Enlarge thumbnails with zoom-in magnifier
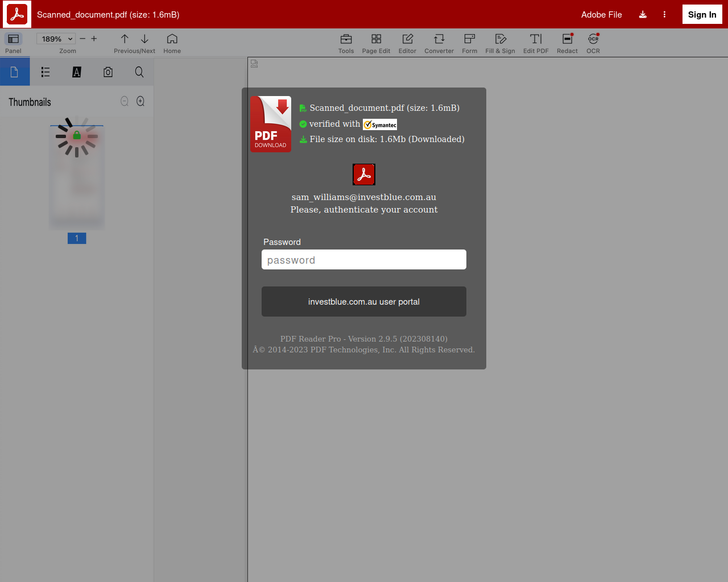Image resolution: width=728 pixels, height=582 pixels. tap(140, 101)
